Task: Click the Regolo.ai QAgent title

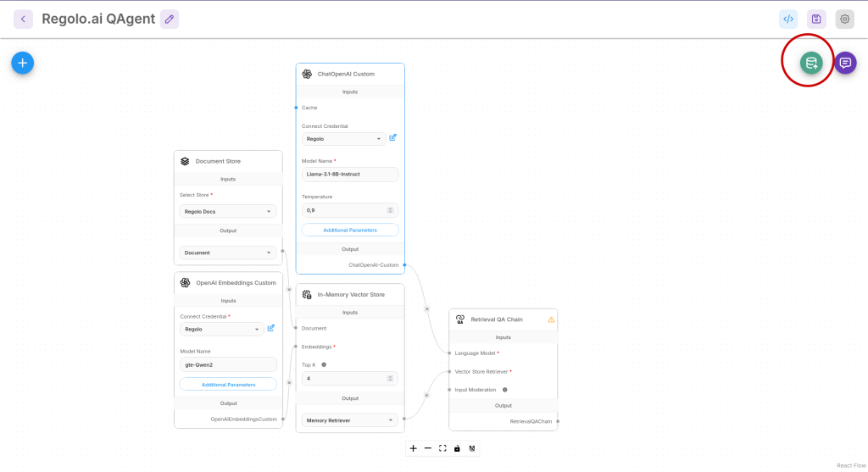Action: click(x=98, y=19)
